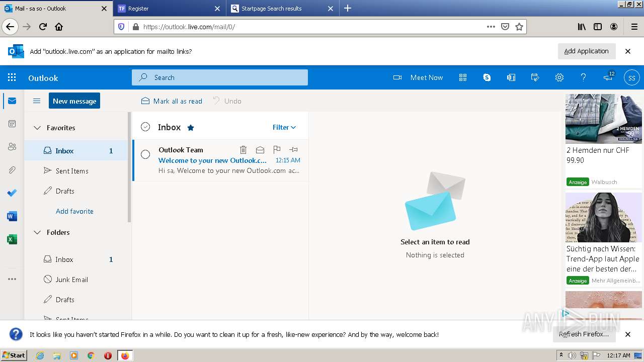Flag the Outlook Team message
The image size is (644, 362).
tap(277, 150)
